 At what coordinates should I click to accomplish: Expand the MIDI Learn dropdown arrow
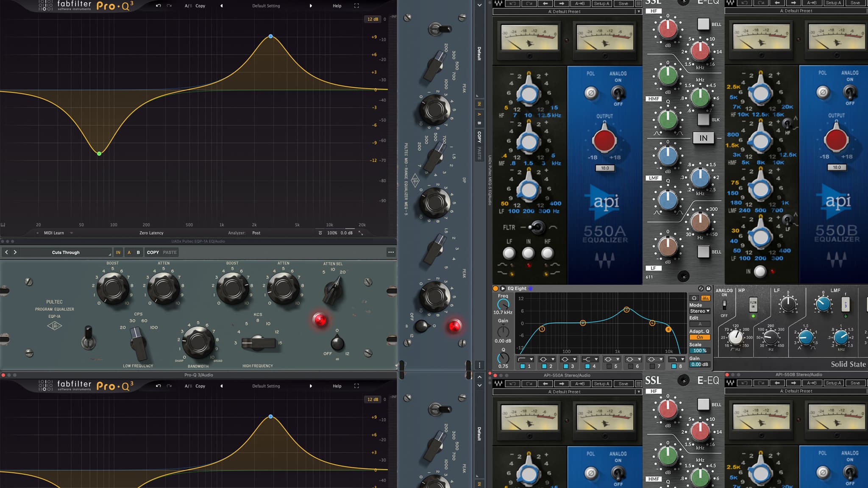[x=71, y=233]
